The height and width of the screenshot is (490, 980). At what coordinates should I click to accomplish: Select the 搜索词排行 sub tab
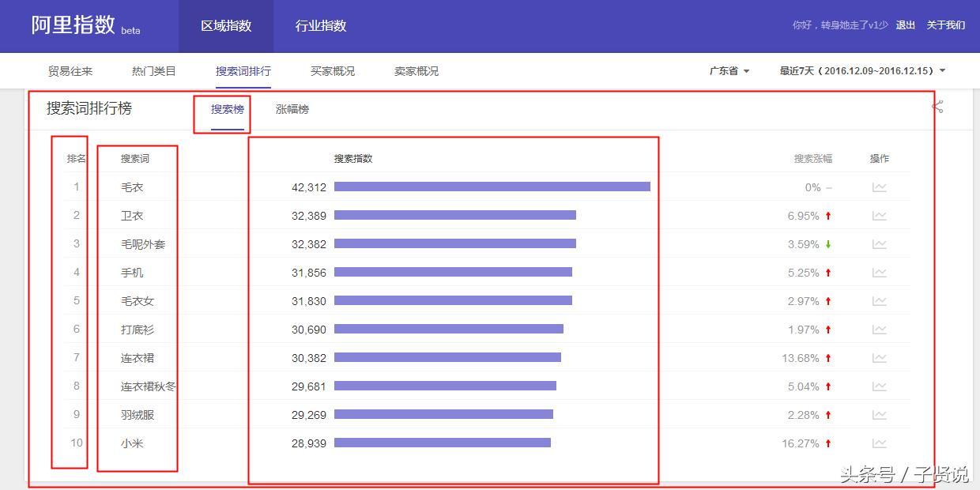click(x=243, y=71)
